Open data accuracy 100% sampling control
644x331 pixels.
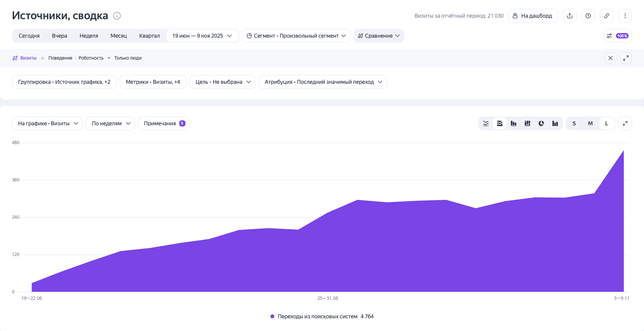point(617,36)
